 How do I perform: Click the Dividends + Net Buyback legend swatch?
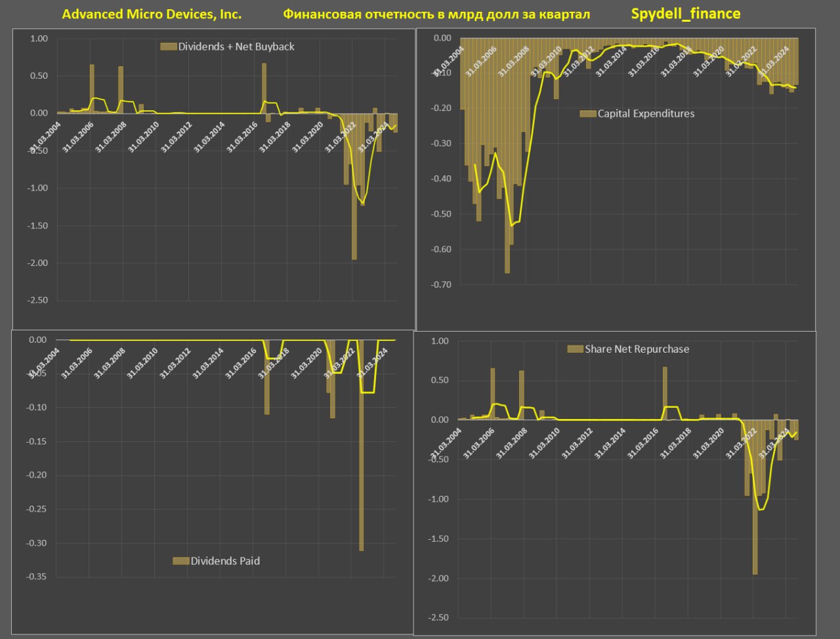pyautogui.click(x=169, y=47)
